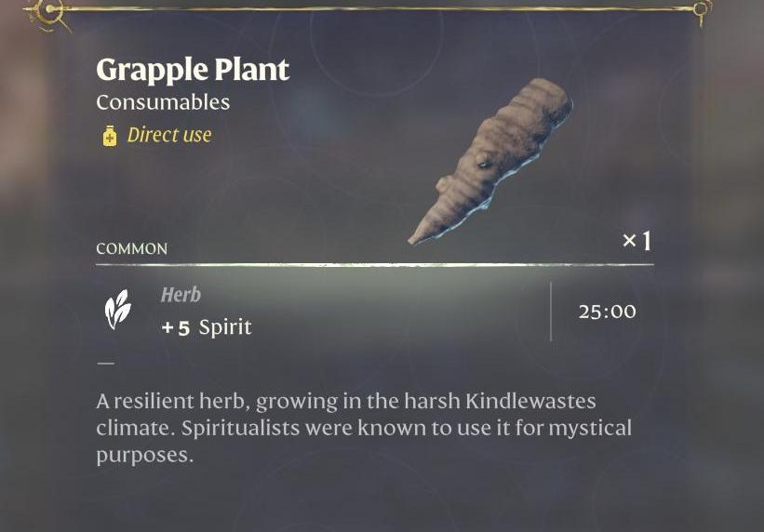The width and height of the screenshot is (764, 532).
Task: Click the vertical divider beside the timer
Action: [x=551, y=312]
